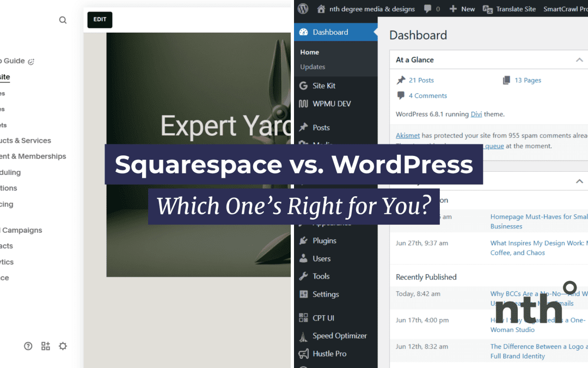Open SmartCrawl Pro in admin bar

click(566, 9)
